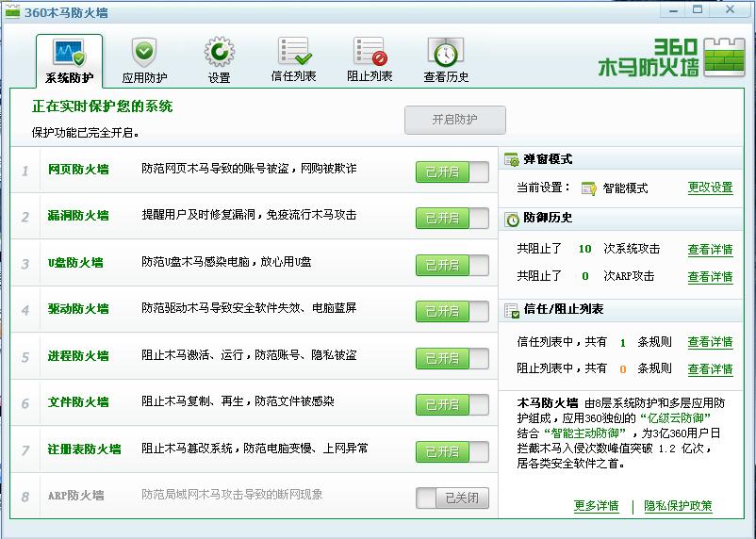Click the U盘防火墙 title
The height and width of the screenshot is (539, 756).
pyautogui.click(x=75, y=263)
